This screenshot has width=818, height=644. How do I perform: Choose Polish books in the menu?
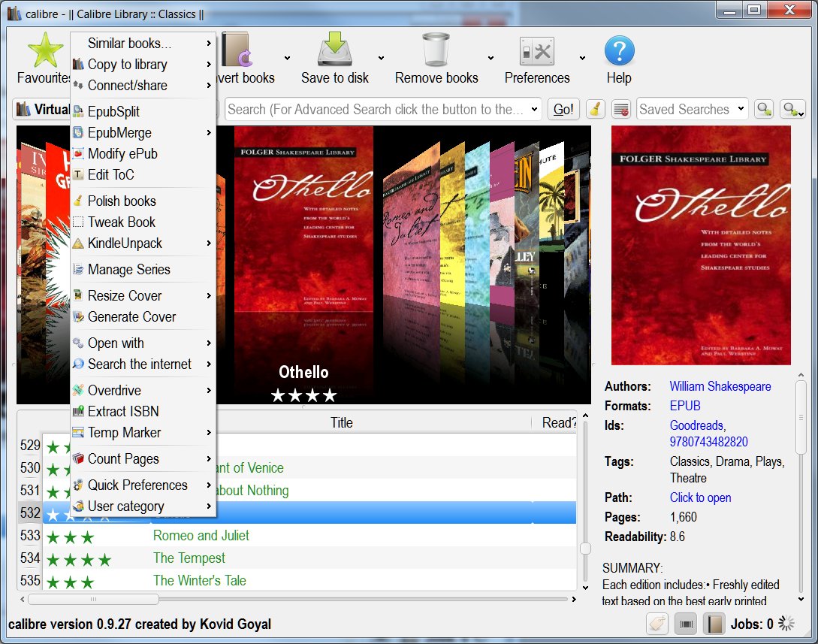143,201
